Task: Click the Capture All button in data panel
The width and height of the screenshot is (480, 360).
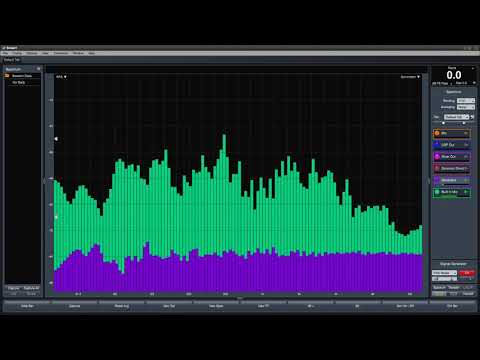Action: click(x=32, y=288)
